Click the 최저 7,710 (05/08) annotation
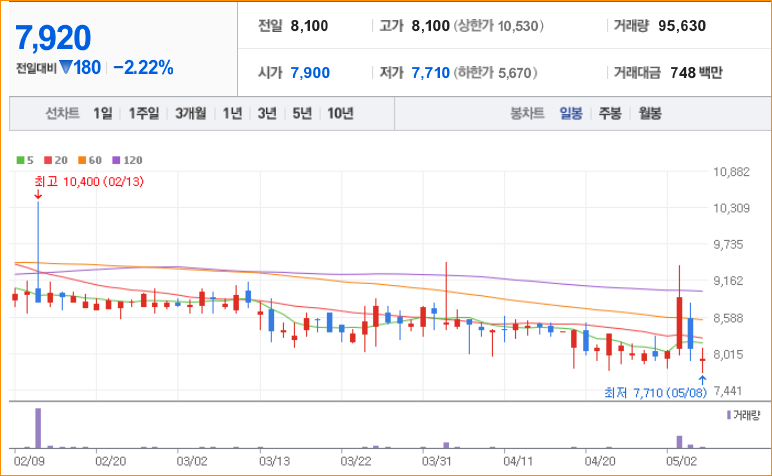 pyautogui.click(x=655, y=392)
